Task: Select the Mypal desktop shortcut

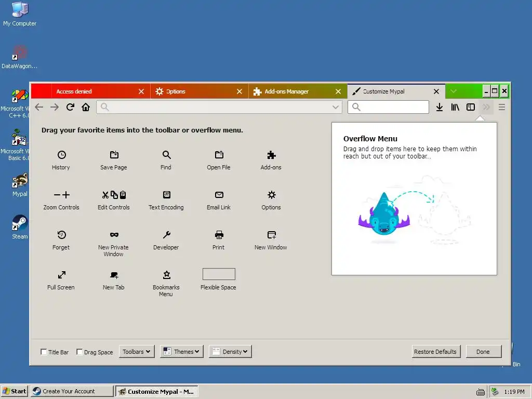Action: pyautogui.click(x=19, y=184)
